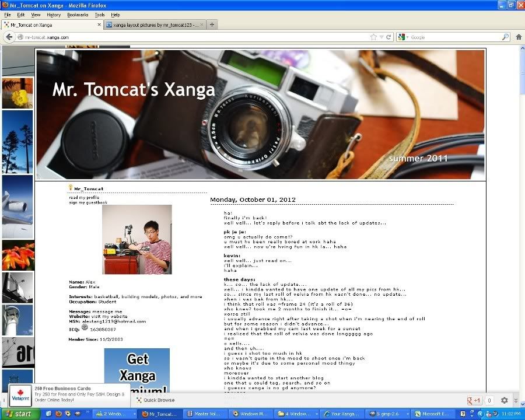Close the xanga layout pictures tab
The image size is (525, 420).
pyautogui.click(x=202, y=24)
